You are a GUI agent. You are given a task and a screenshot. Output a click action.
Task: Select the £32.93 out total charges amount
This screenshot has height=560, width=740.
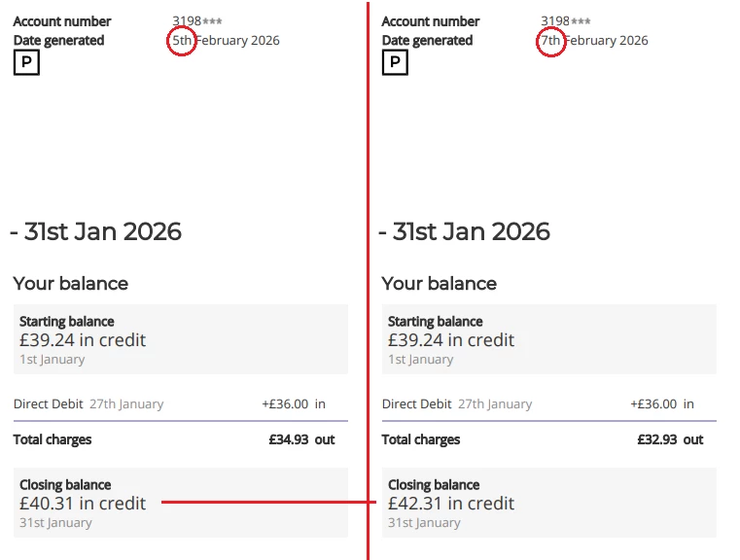tap(670, 439)
